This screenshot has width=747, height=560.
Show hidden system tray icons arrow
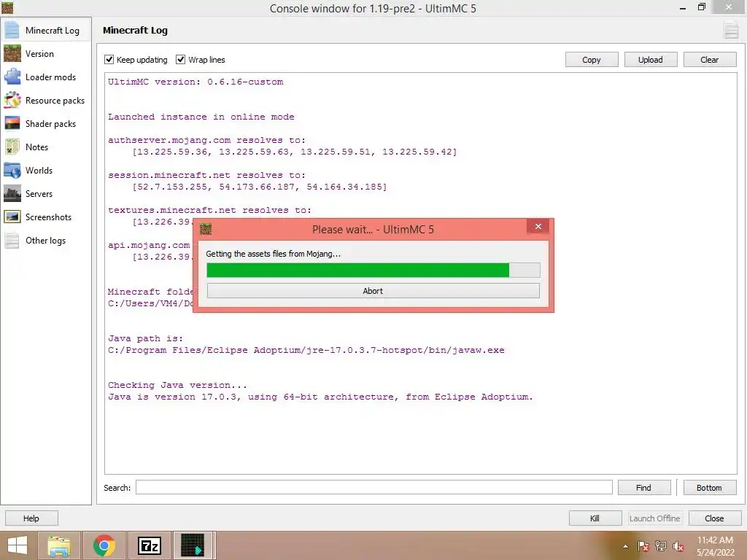coord(625,546)
